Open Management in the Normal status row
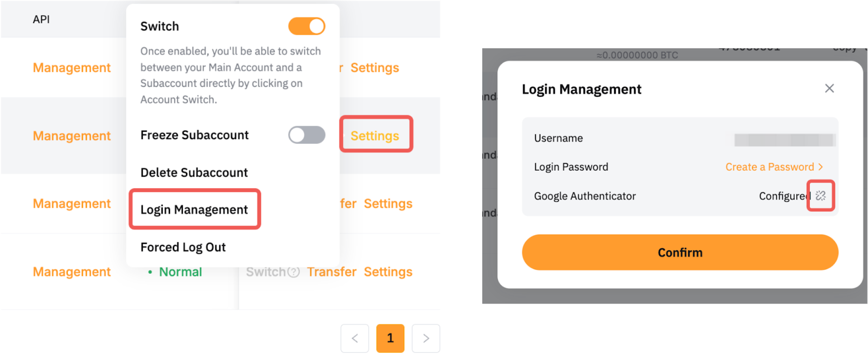The image size is (868, 355). tap(72, 272)
